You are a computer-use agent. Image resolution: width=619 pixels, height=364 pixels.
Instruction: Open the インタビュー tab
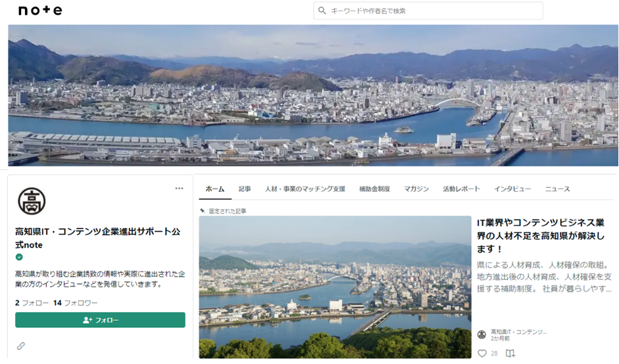pyautogui.click(x=512, y=189)
